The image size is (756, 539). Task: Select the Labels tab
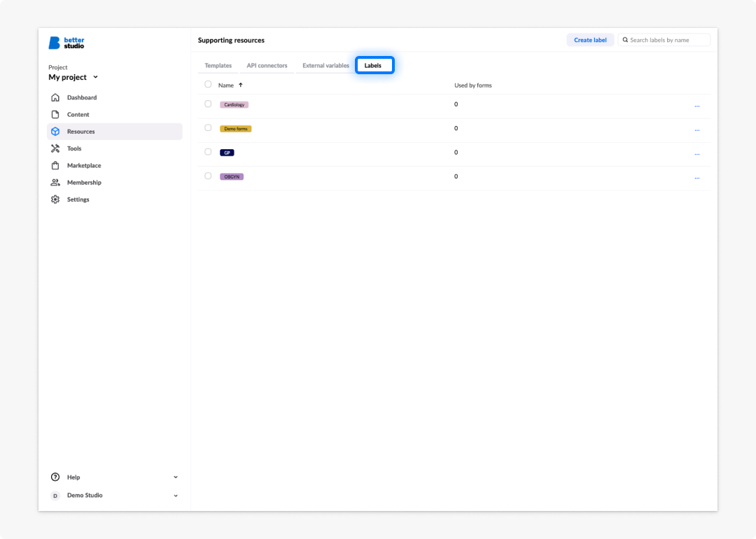coord(374,66)
